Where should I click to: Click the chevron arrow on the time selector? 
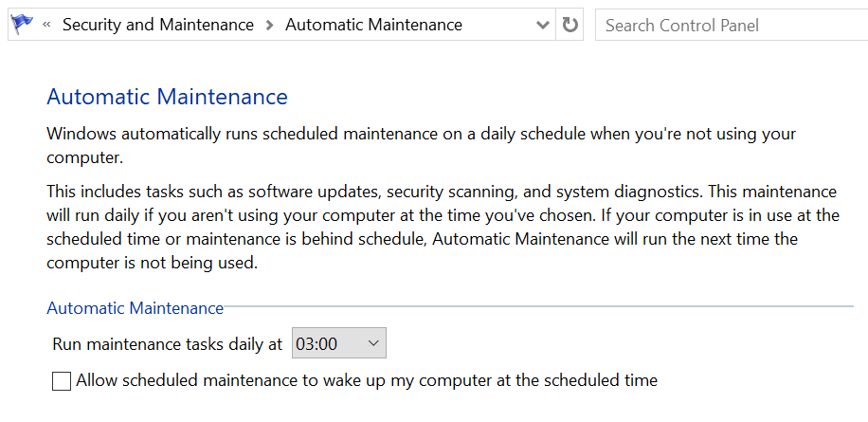(372, 343)
